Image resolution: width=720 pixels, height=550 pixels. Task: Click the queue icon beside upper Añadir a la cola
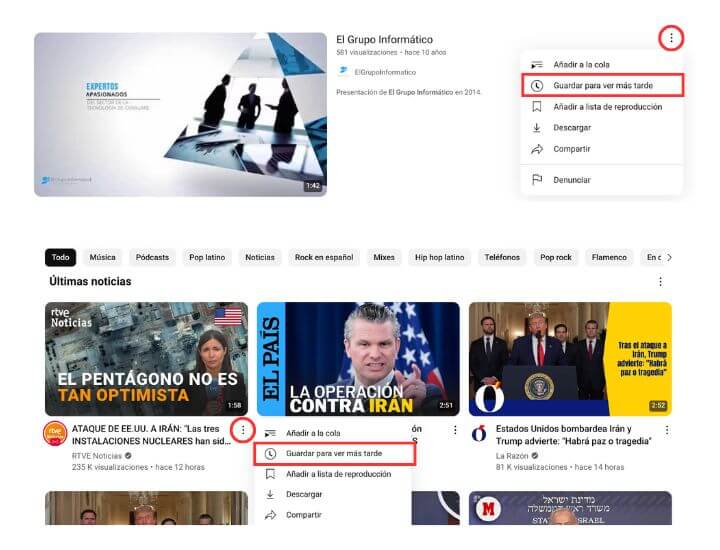click(536, 65)
